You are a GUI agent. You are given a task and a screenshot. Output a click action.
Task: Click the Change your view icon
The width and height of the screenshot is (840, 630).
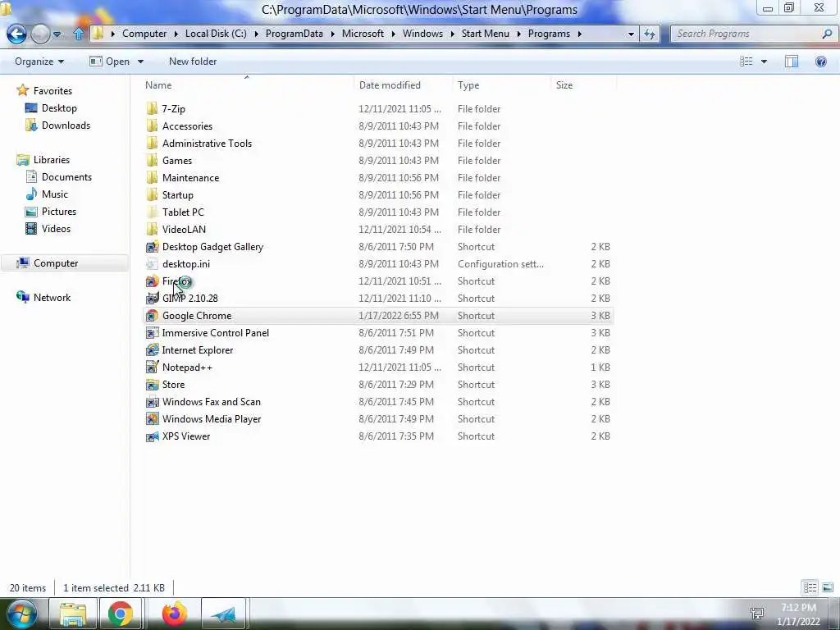click(x=746, y=62)
